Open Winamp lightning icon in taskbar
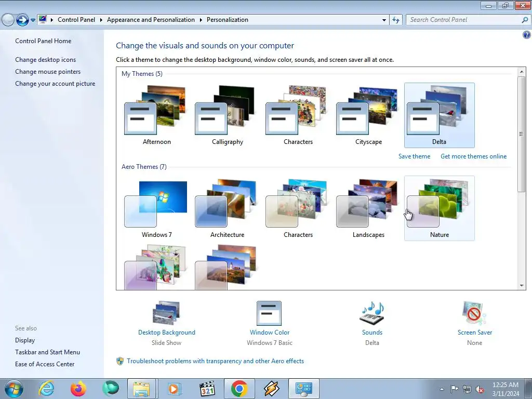Image resolution: width=532 pixels, height=399 pixels. [271, 389]
